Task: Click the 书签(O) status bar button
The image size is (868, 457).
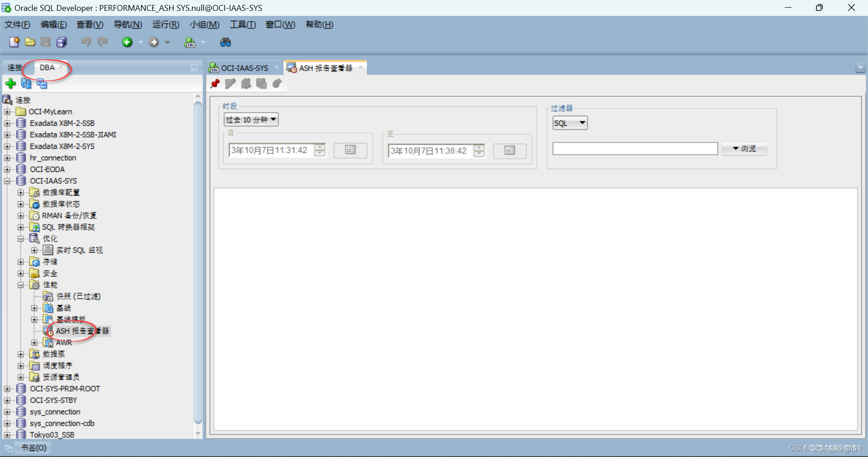Action: coord(34,447)
